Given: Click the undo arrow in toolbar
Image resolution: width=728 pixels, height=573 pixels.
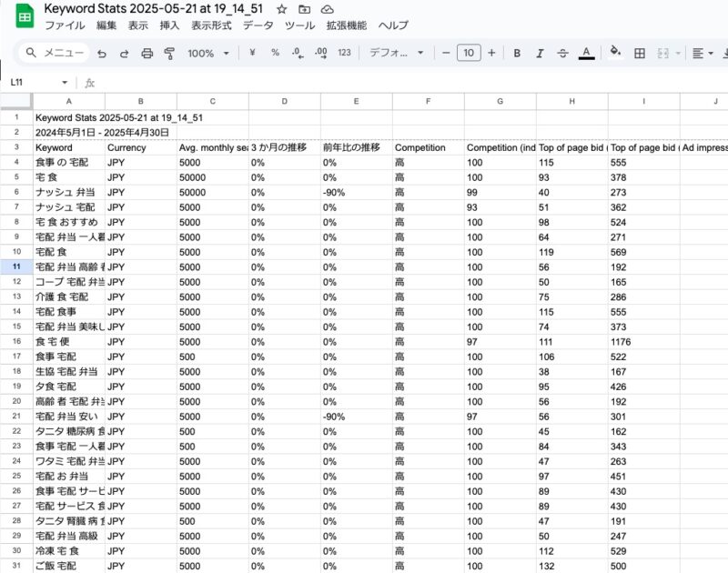Looking at the screenshot, I should [102, 54].
